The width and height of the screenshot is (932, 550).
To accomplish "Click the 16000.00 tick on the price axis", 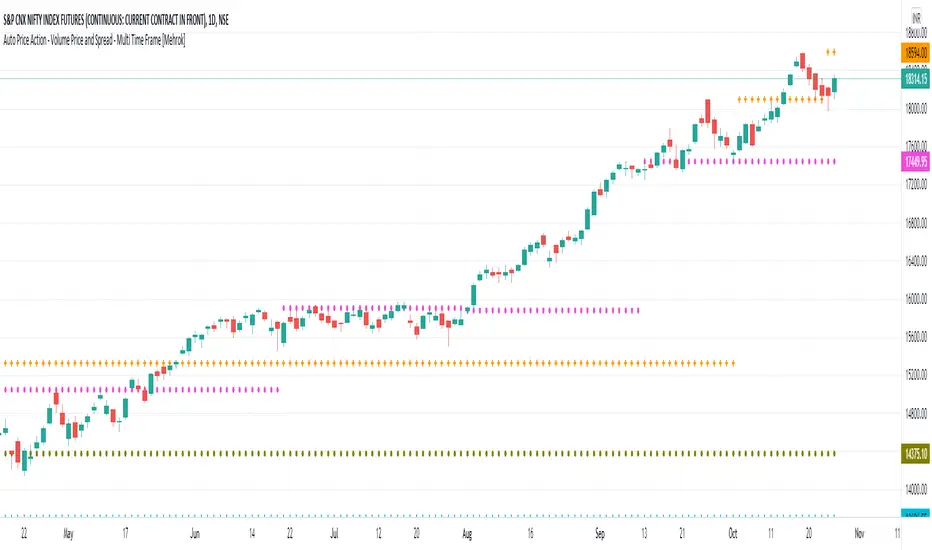I will click(x=915, y=299).
